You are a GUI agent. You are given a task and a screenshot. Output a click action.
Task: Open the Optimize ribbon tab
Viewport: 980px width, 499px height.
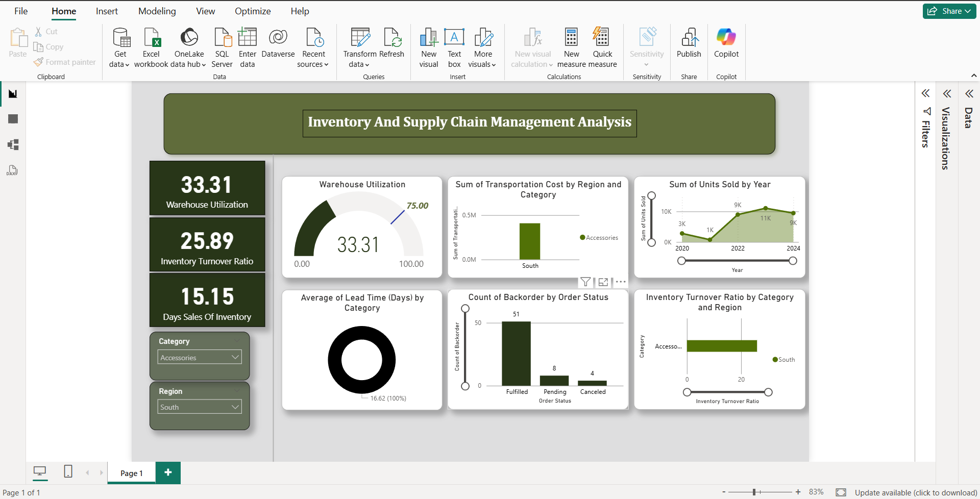(x=253, y=11)
